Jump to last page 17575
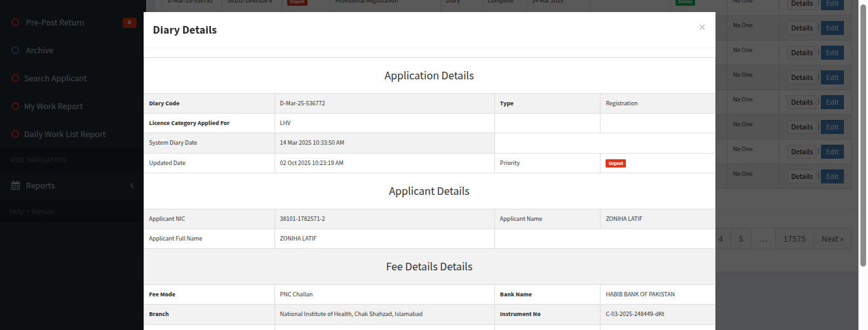 point(794,239)
